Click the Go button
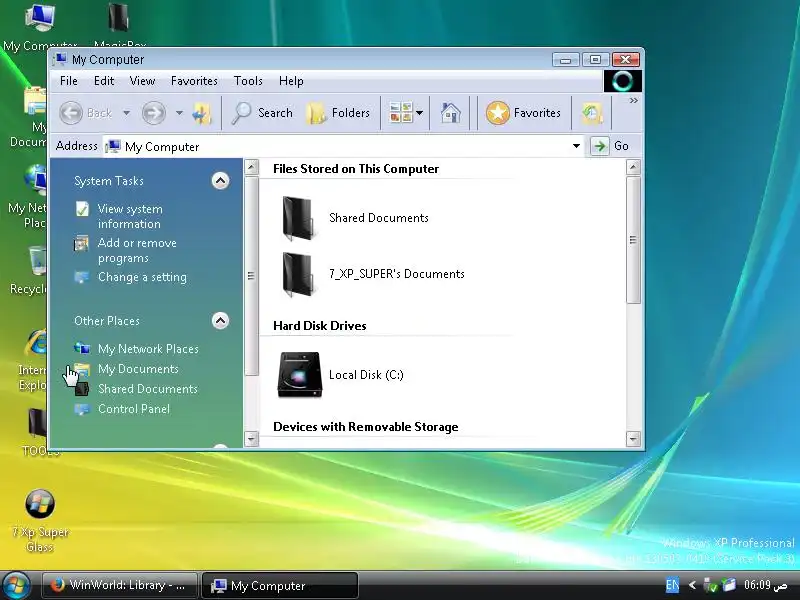The width and height of the screenshot is (800, 600). (611, 146)
